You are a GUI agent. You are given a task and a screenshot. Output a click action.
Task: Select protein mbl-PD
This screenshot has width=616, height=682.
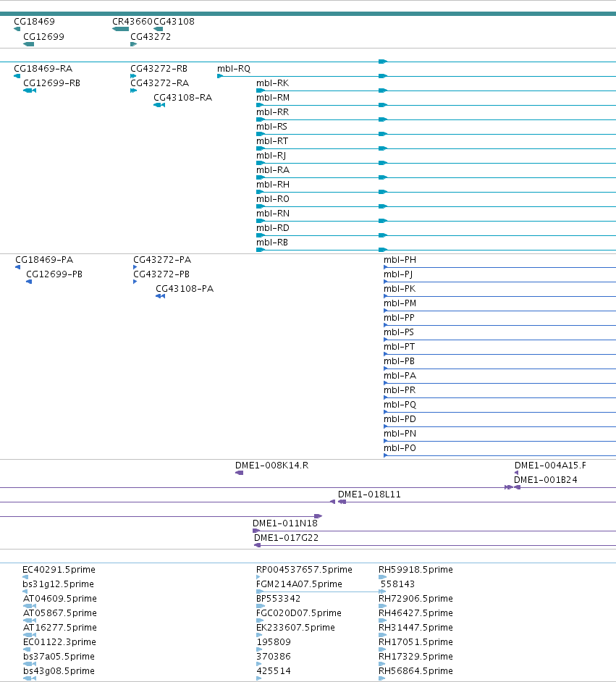click(400, 419)
